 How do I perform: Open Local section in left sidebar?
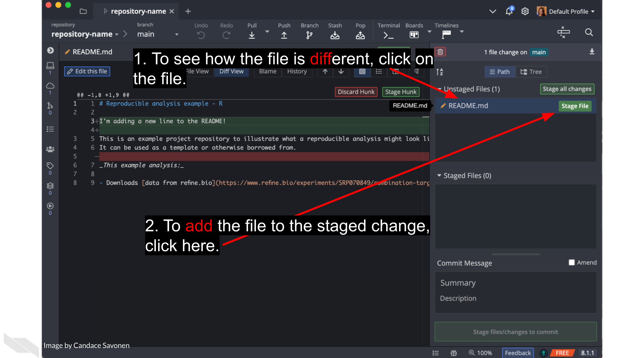pyautogui.click(x=50, y=68)
